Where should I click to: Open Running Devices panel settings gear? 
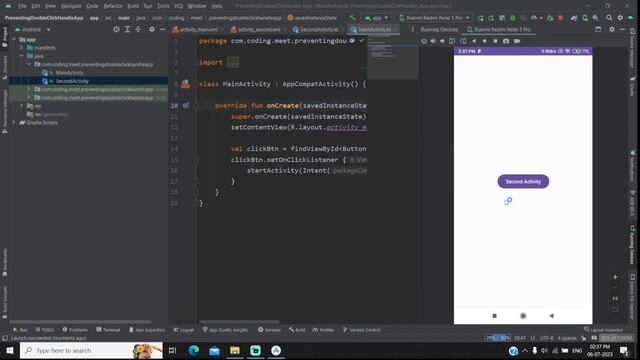(611, 29)
